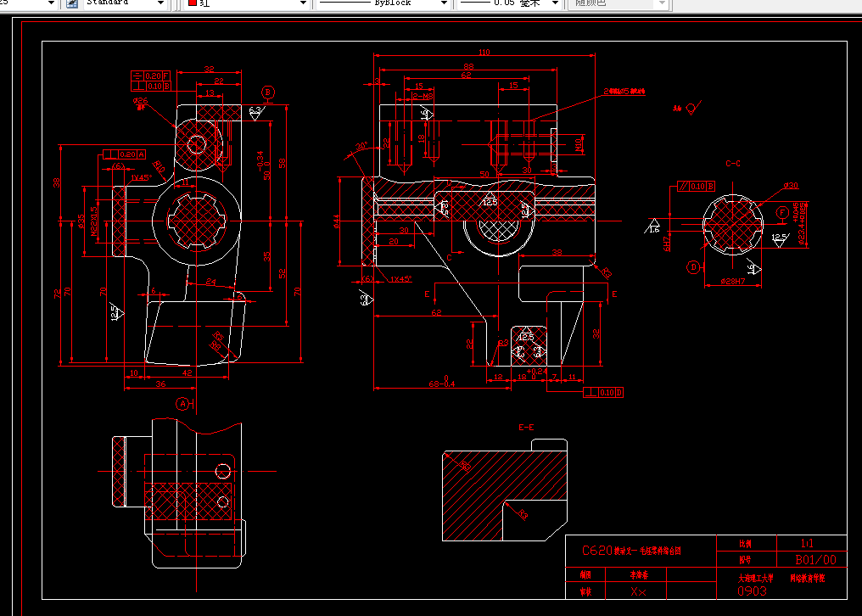The image size is (862, 616).
Task: Open the 0.05 lineweight dropdown
Action: pos(555,3)
